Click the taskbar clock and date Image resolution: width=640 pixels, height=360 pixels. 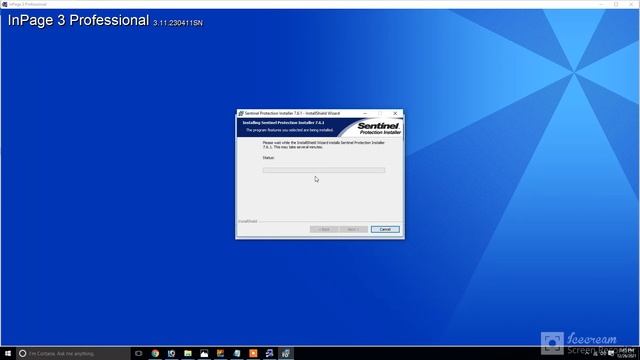pos(627,353)
